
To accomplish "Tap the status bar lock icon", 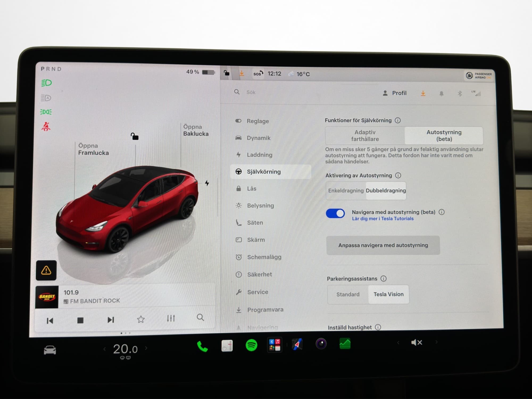I will tap(226, 73).
